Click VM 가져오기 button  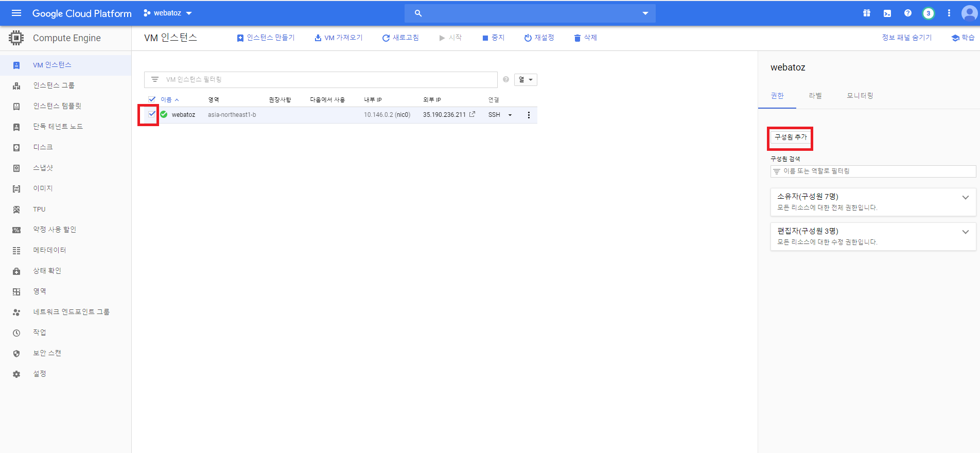click(x=339, y=38)
